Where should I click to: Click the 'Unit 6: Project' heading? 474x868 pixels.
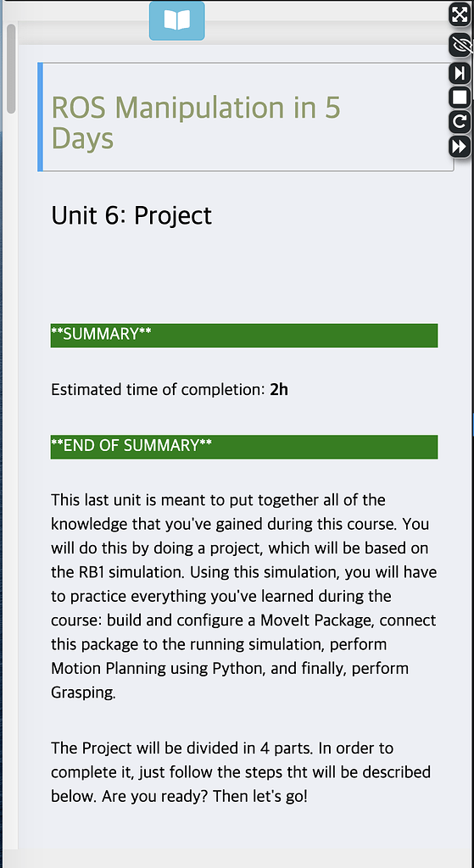pos(131,215)
